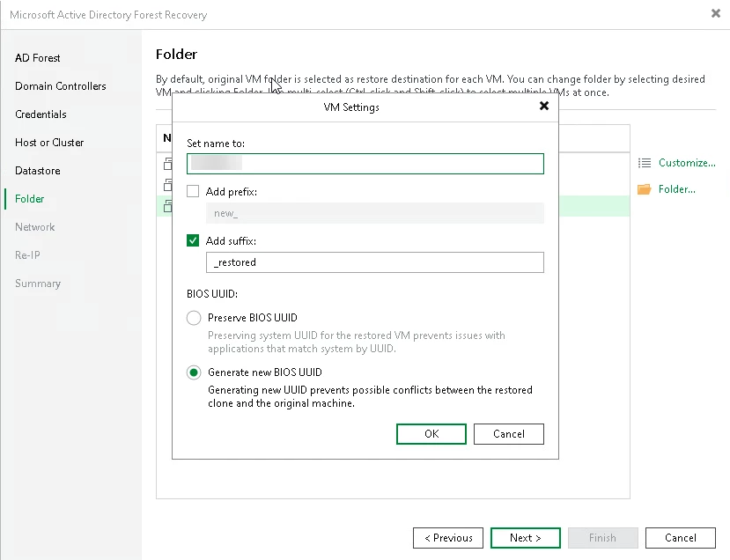Click the BIOS UUID: label
The image size is (730, 560).
coord(212,294)
